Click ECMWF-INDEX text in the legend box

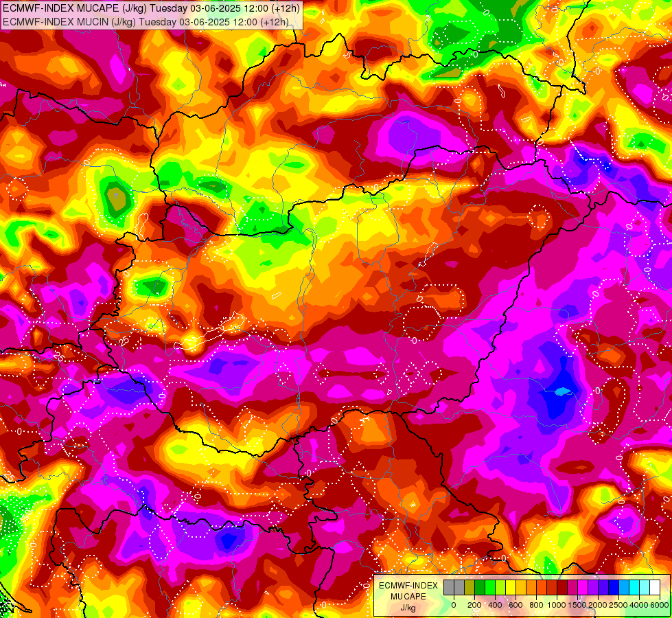coord(408,586)
